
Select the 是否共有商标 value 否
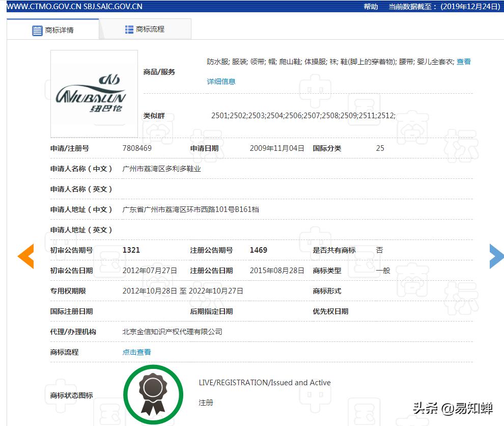click(x=379, y=250)
